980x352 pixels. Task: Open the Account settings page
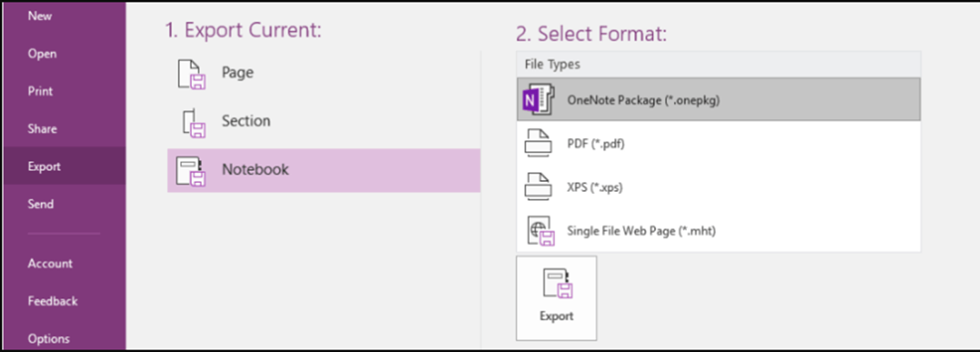click(50, 263)
